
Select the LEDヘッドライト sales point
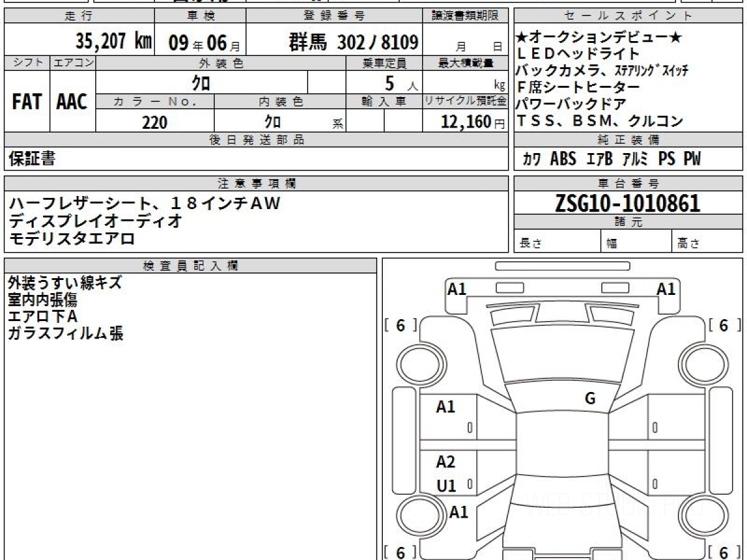(578, 55)
